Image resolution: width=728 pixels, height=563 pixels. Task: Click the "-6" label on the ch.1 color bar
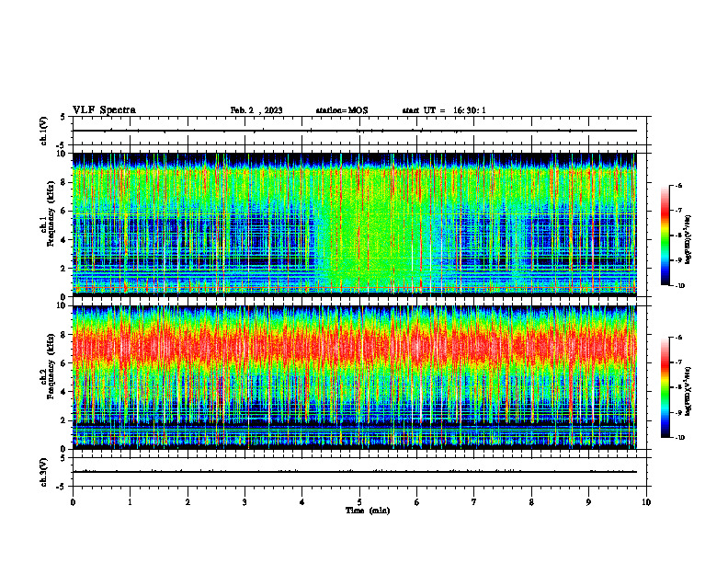coord(677,185)
